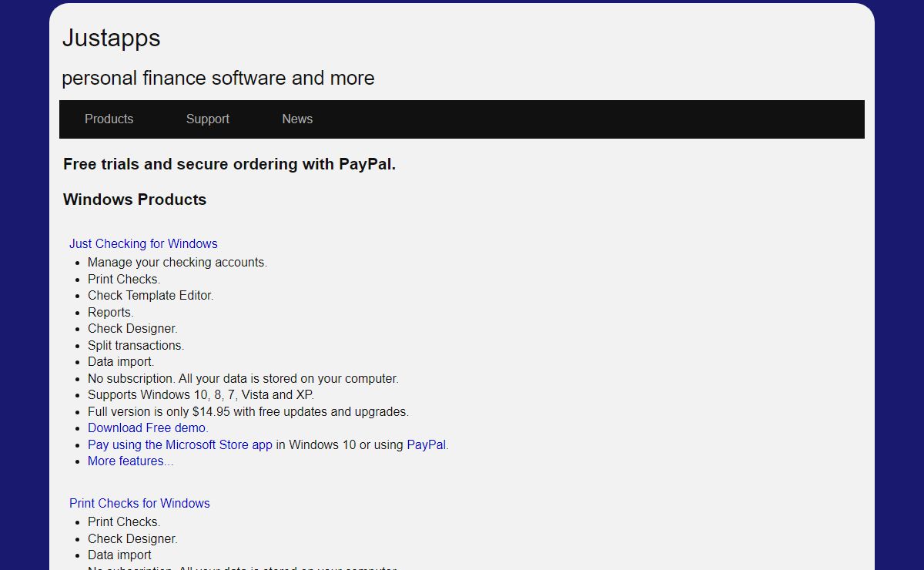
Task: Open the More features... link
Action: (130, 461)
